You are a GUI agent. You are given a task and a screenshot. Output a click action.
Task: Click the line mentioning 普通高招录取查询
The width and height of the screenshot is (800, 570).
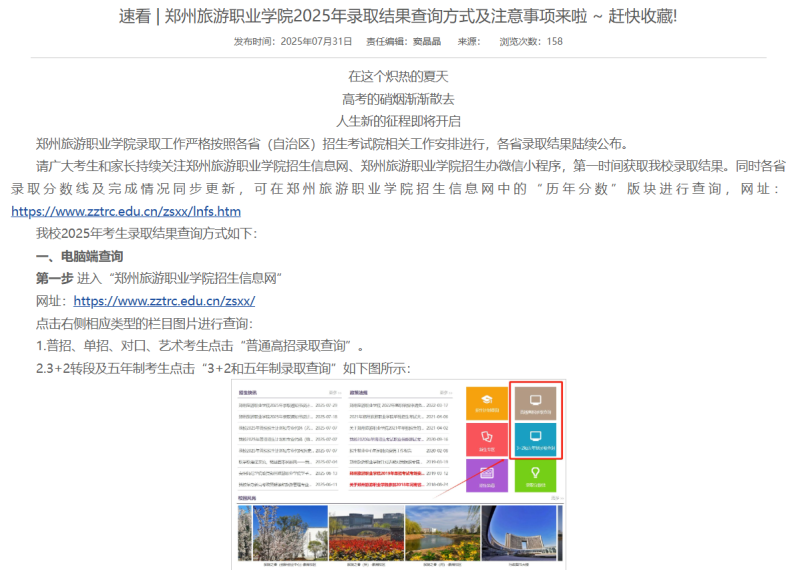(x=200, y=346)
